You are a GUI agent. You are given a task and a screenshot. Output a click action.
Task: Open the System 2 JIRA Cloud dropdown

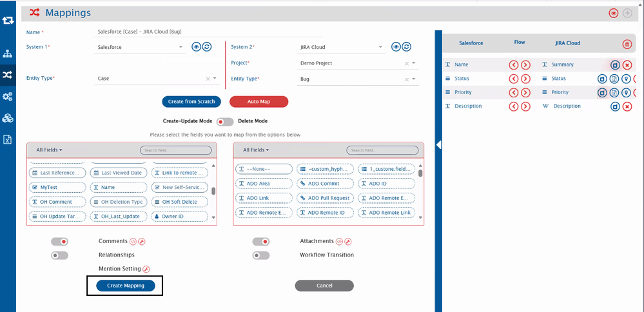[341, 47]
